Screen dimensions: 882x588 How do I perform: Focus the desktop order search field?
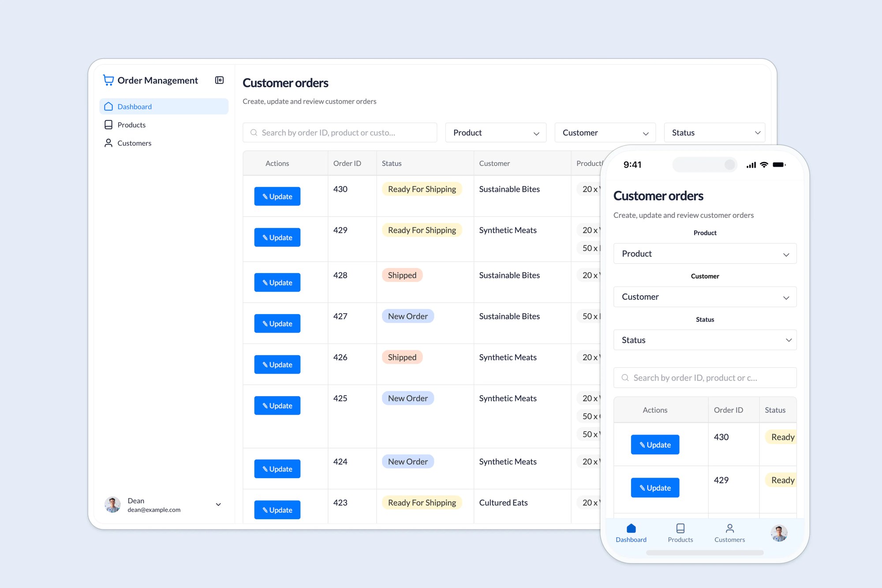pos(340,132)
